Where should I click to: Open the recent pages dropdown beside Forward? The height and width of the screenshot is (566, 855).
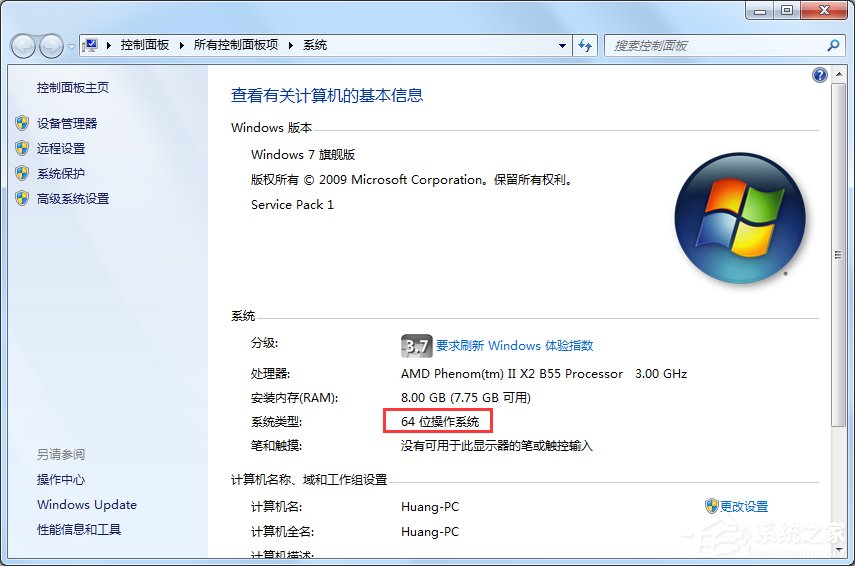point(71,47)
